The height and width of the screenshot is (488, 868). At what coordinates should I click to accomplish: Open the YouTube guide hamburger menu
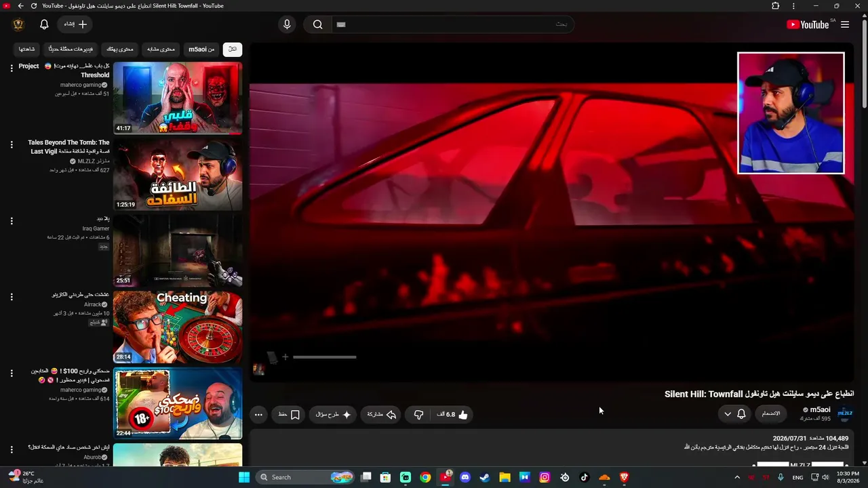click(x=845, y=24)
